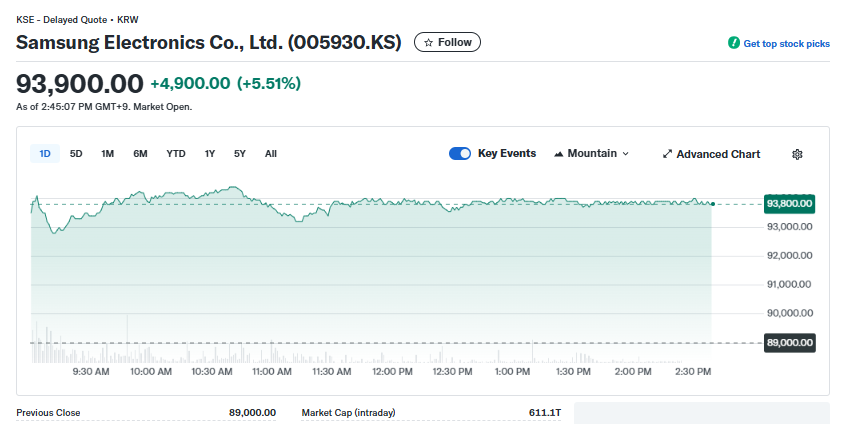This screenshot has width=846, height=424.
Task: Expand the Mountain chart type dropdown chevron
Action: 626,154
